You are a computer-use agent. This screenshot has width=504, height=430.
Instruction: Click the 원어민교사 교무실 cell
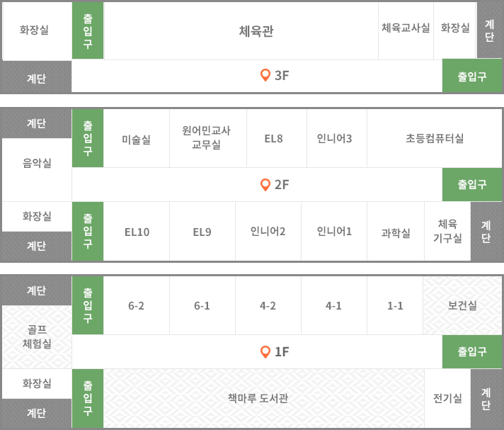(208, 138)
